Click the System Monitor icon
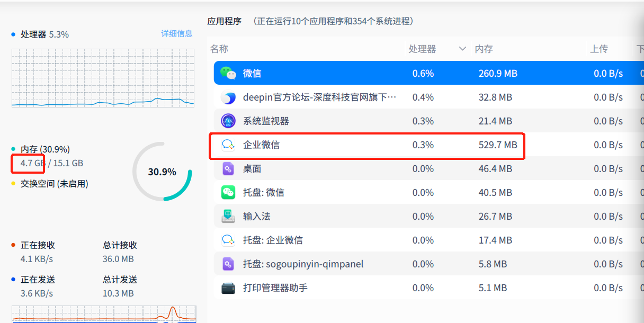 [228, 121]
